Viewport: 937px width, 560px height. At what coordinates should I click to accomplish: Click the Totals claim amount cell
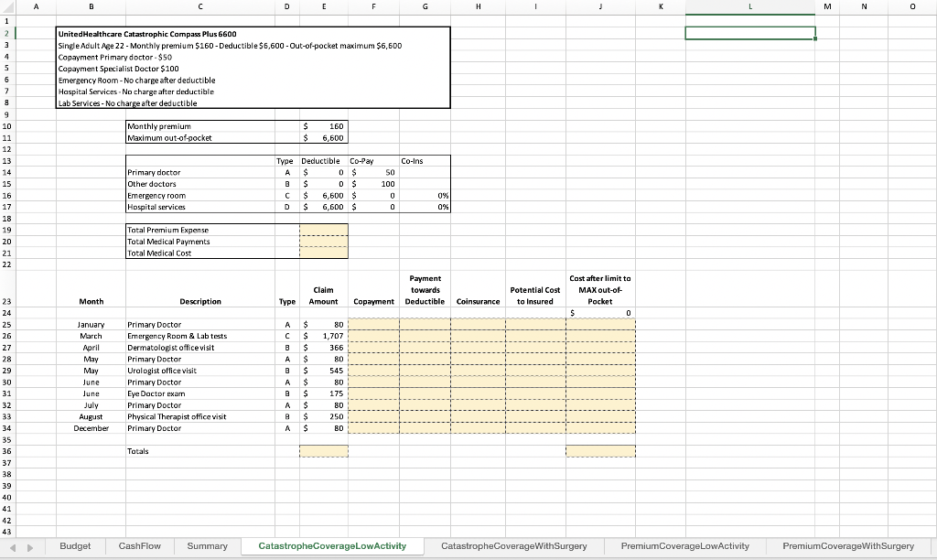pyautogui.click(x=323, y=451)
